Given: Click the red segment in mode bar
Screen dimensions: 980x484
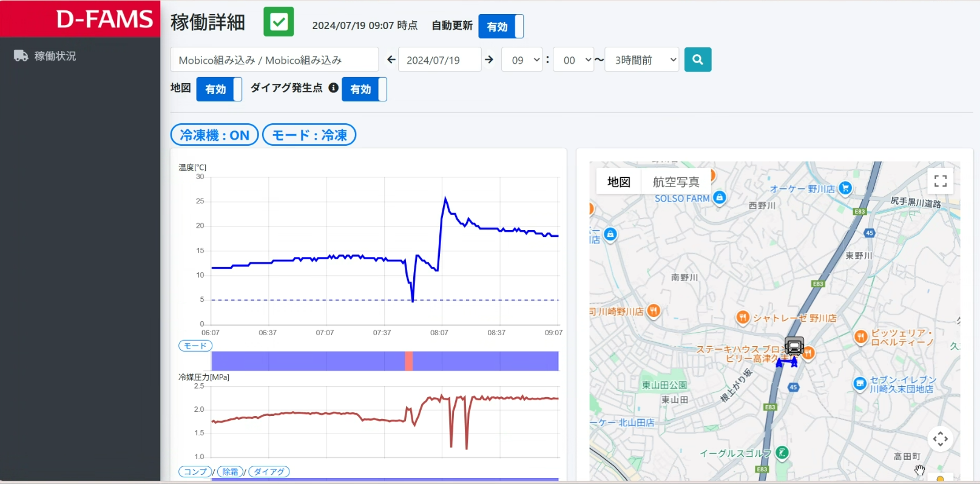Looking at the screenshot, I should [x=409, y=361].
